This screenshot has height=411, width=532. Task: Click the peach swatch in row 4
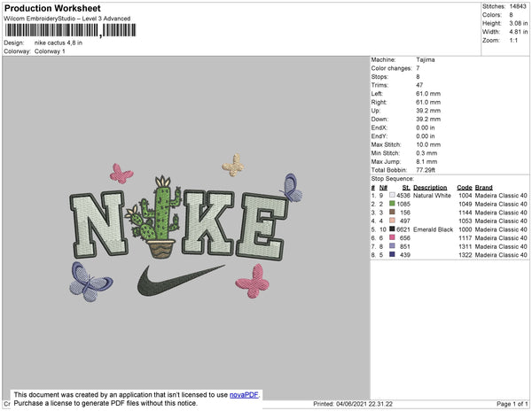point(392,221)
